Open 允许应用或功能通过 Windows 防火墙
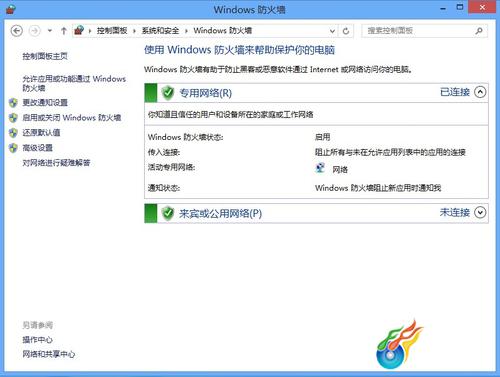Screen dimensions: 500x377 point(74,83)
